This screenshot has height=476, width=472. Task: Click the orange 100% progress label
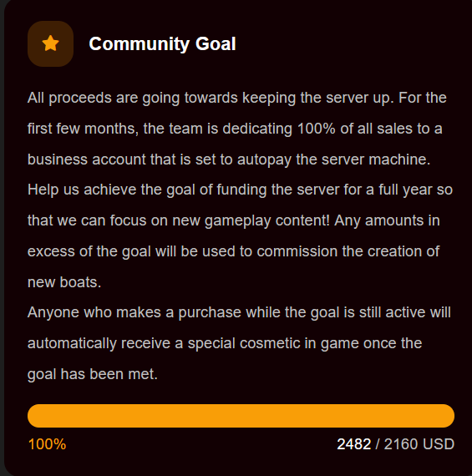click(x=47, y=444)
